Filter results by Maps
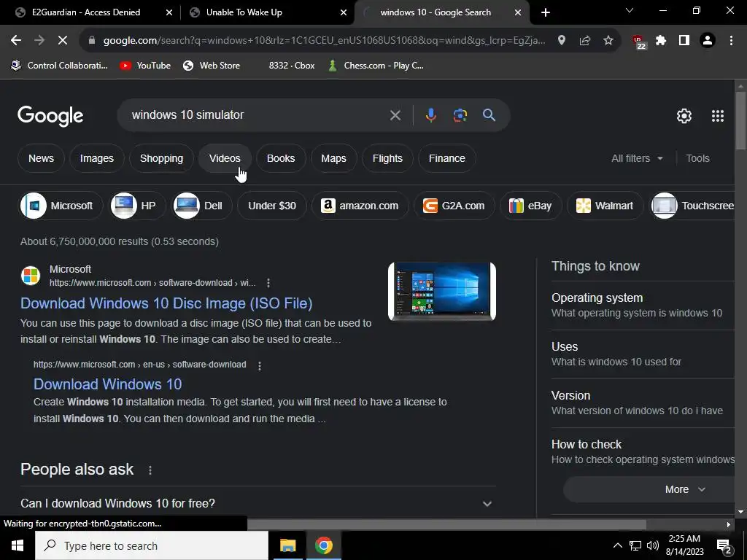Image resolution: width=747 pixels, height=560 pixels. pyautogui.click(x=333, y=158)
